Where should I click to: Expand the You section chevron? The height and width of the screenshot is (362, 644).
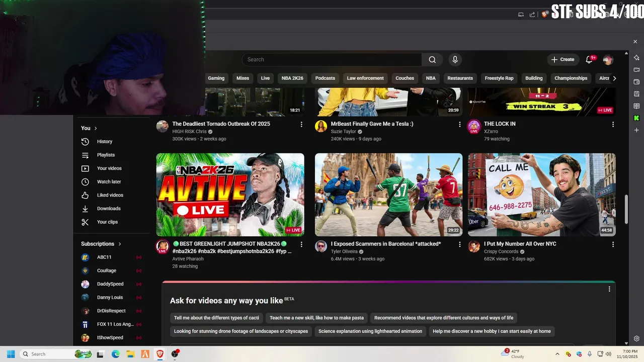coord(96,128)
